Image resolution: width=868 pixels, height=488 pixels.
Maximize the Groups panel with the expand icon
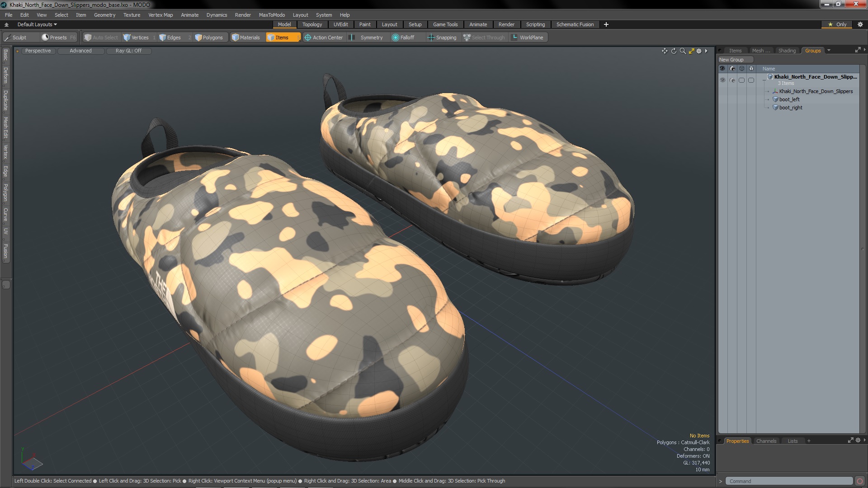[x=858, y=50]
